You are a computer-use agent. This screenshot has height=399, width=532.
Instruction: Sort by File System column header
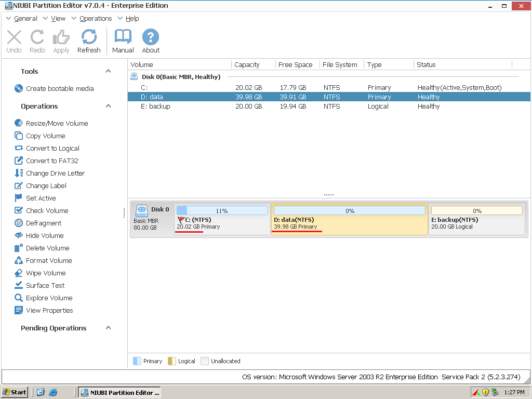coord(342,64)
